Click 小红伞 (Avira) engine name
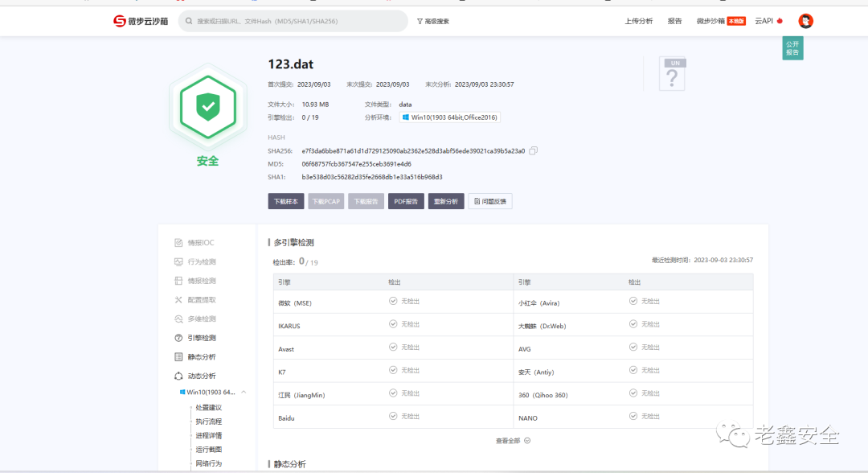The image size is (868, 473). point(539,303)
